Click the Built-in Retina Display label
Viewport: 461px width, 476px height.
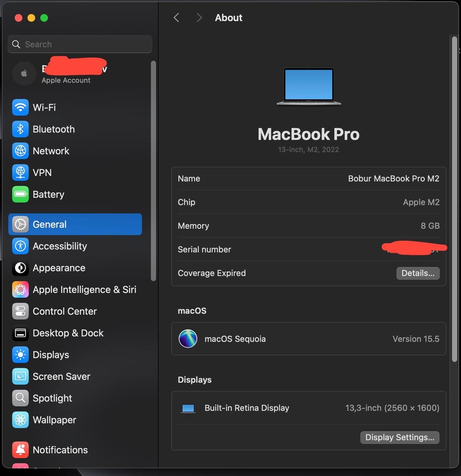pos(247,408)
